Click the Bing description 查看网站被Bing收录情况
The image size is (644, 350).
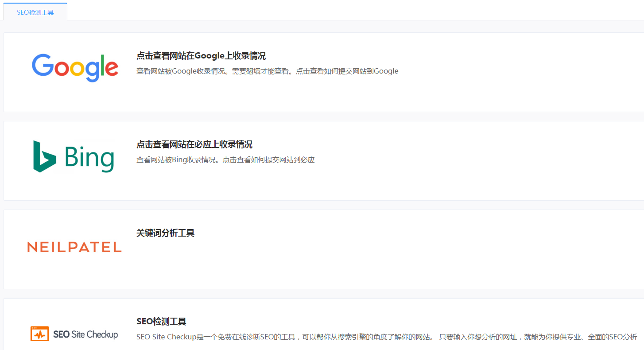click(225, 159)
